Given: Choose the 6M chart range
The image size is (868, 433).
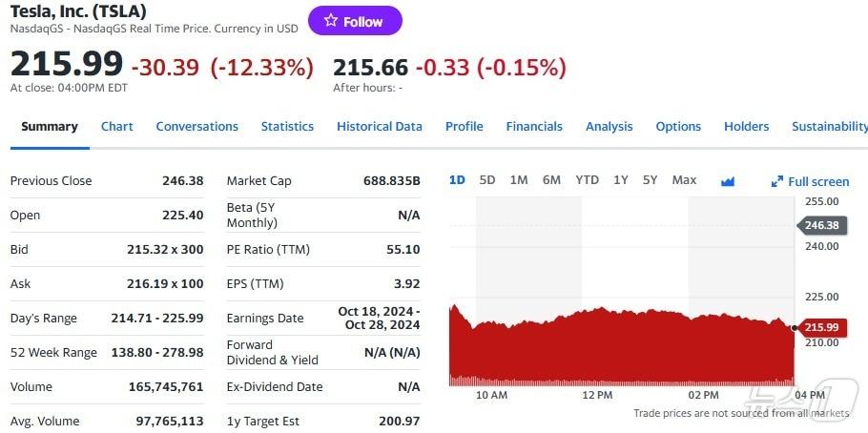Looking at the screenshot, I should pos(551,180).
